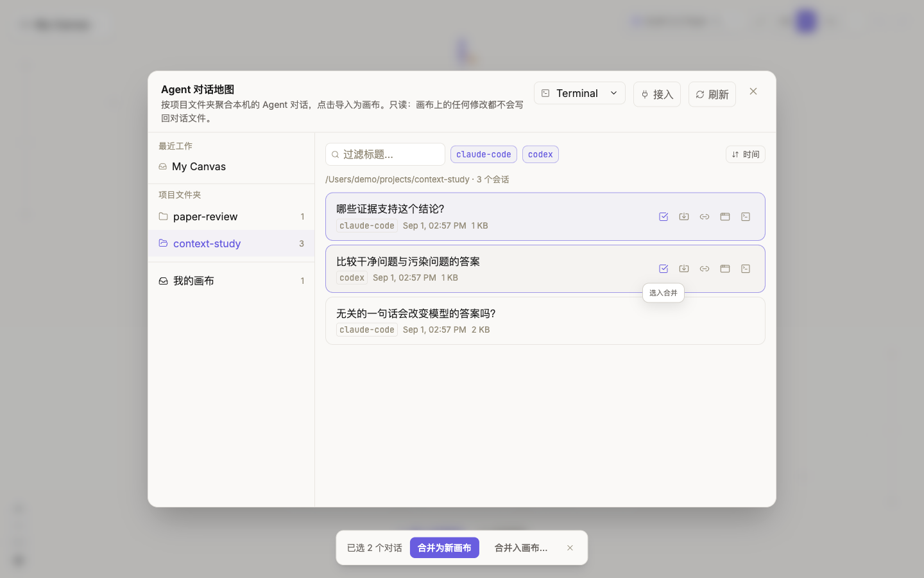Click the path text /Users/demo/projects/context-study
This screenshot has height=578, width=924.
pos(397,179)
